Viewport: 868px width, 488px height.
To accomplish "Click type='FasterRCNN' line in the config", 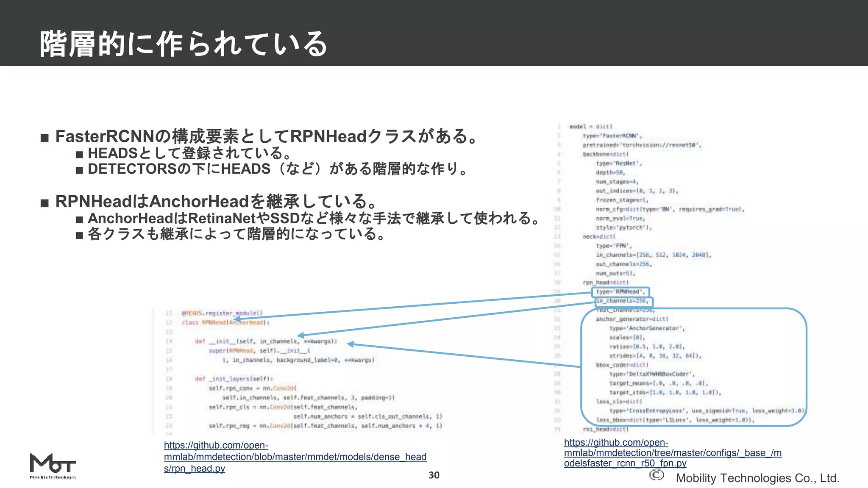I will point(612,136).
